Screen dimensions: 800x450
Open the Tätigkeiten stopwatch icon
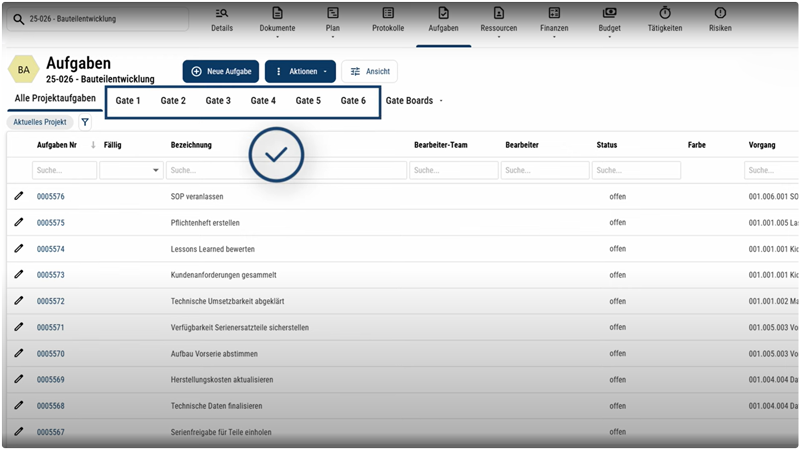point(664,13)
